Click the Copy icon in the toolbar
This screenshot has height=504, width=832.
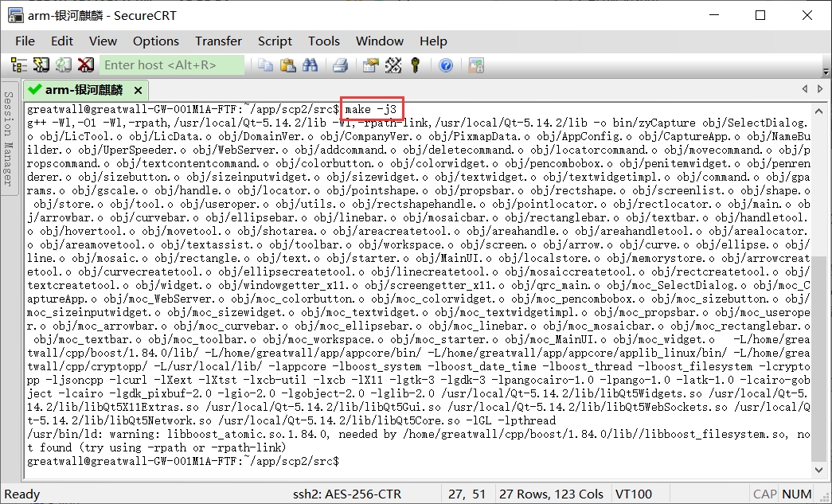[x=265, y=65]
